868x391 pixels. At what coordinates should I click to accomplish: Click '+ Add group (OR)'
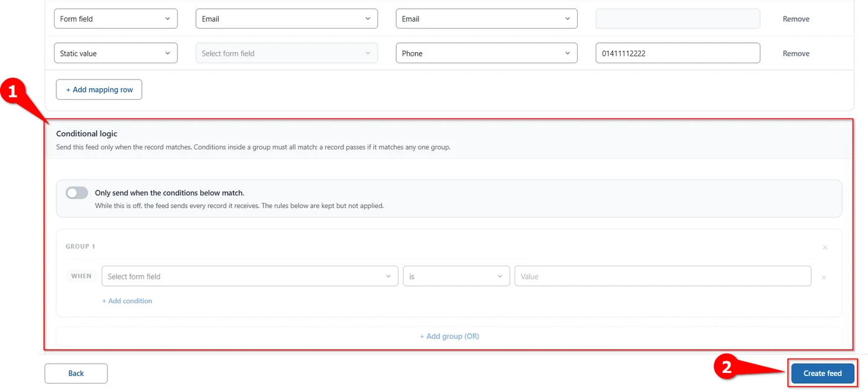click(449, 336)
